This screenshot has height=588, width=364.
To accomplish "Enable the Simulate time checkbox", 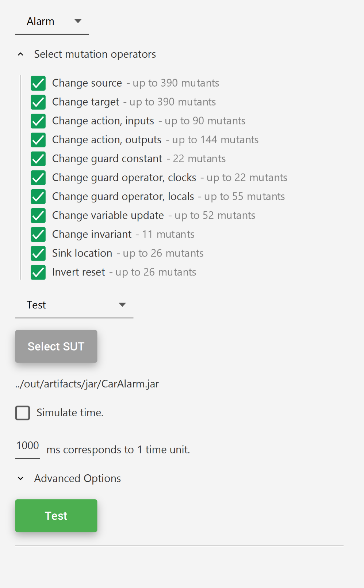I will [23, 413].
